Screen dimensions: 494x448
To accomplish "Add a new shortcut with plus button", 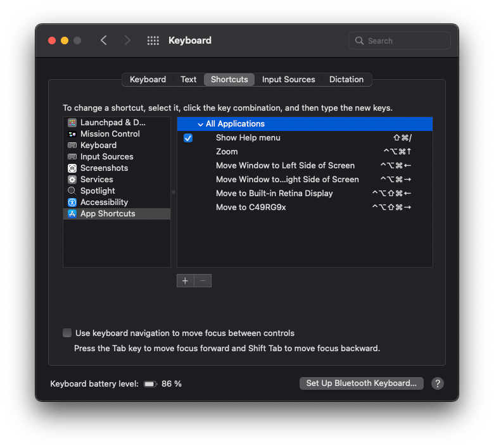I will (185, 281).
